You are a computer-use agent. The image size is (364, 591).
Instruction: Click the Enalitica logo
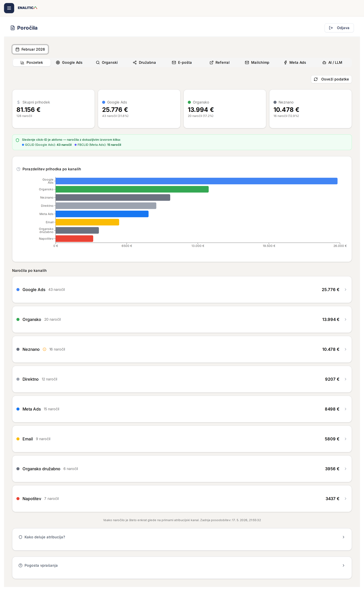[27, 8]
